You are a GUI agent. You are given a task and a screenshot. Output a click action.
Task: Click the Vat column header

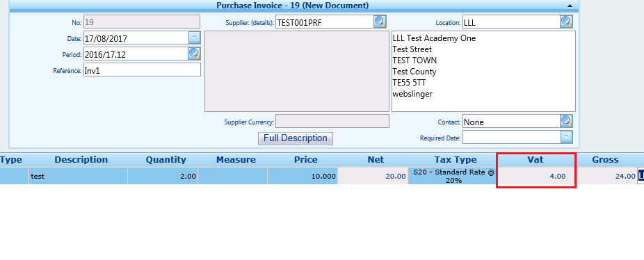pos(536,160)
